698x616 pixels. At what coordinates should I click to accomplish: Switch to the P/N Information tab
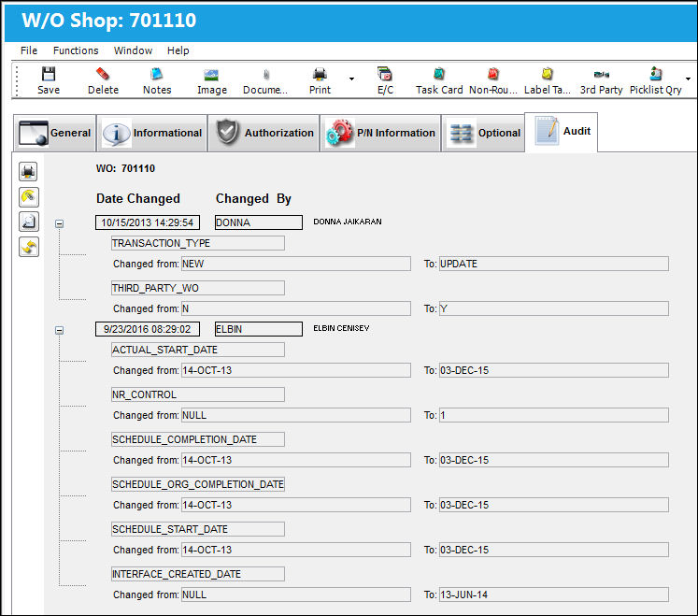(x=380, y=133)
